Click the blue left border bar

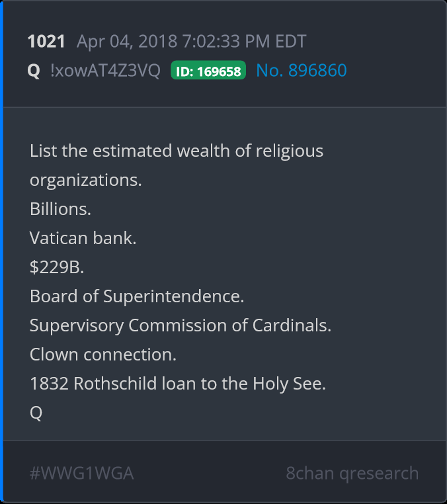2,252
